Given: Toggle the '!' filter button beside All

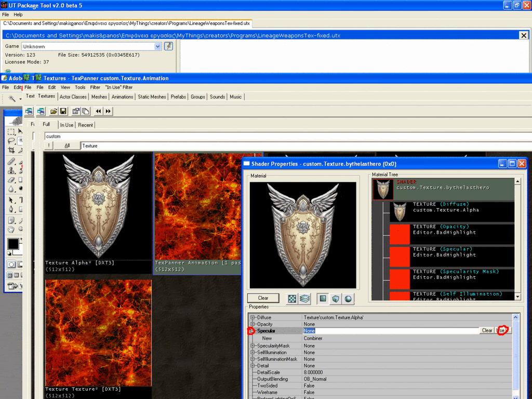Looking at the screenshot, I should (x=49, y=146).
